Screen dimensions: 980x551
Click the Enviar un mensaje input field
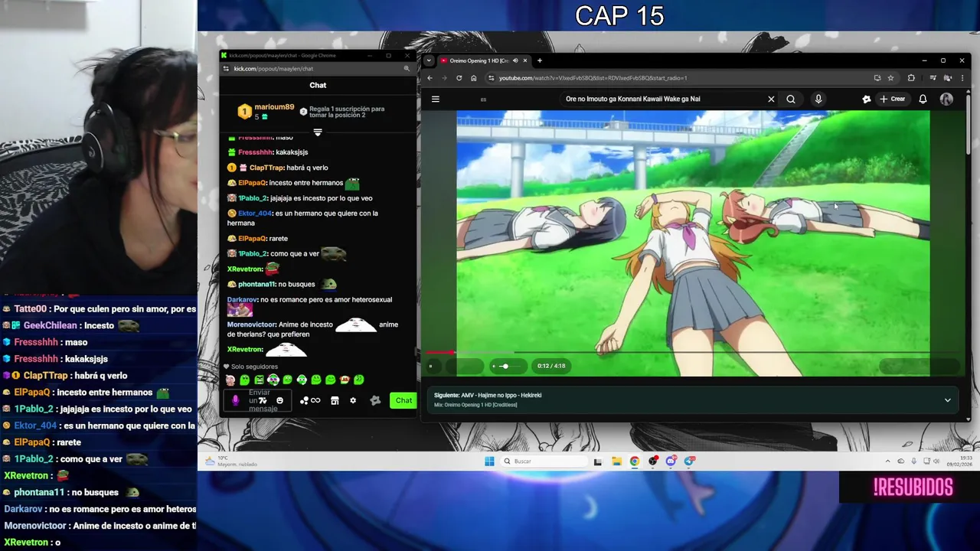tap(258, 400)
